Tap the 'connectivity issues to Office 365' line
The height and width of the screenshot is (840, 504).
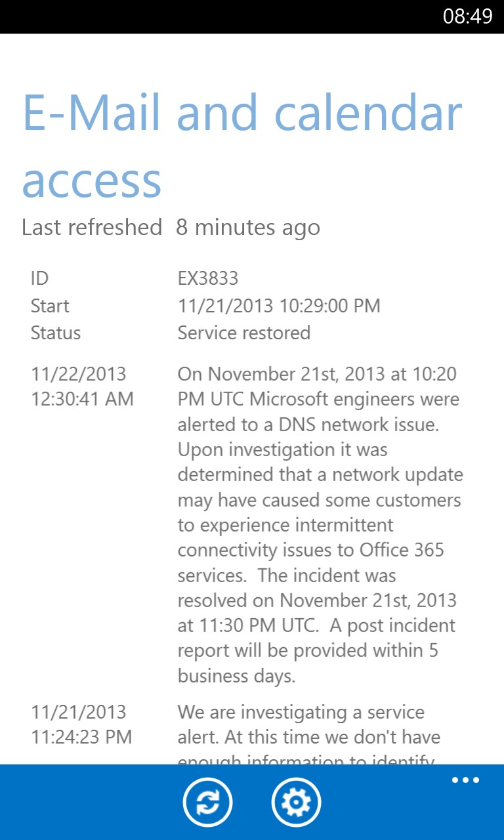311,550
